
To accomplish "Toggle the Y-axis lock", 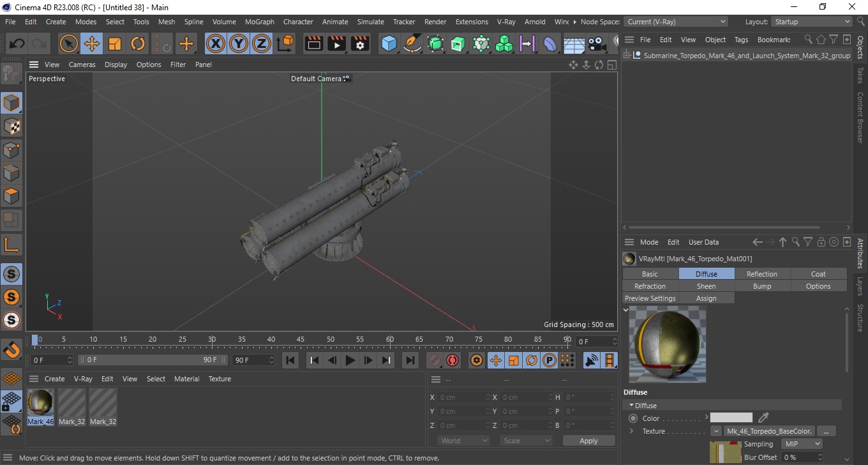I will tap(239, 43).
